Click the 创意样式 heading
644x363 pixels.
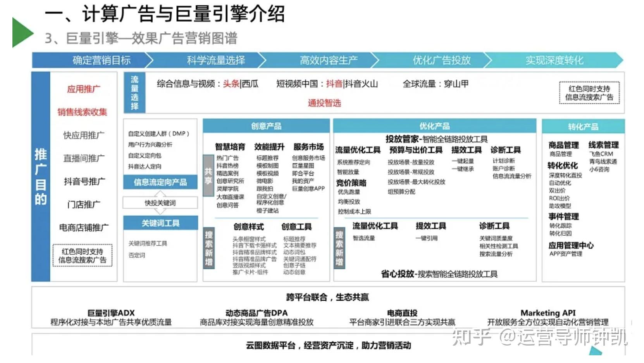point(248,227)
